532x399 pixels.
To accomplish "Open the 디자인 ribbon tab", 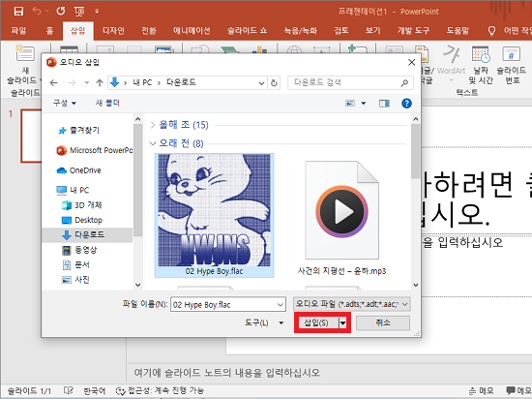I will pyautogui.click(x=114, y=31).
